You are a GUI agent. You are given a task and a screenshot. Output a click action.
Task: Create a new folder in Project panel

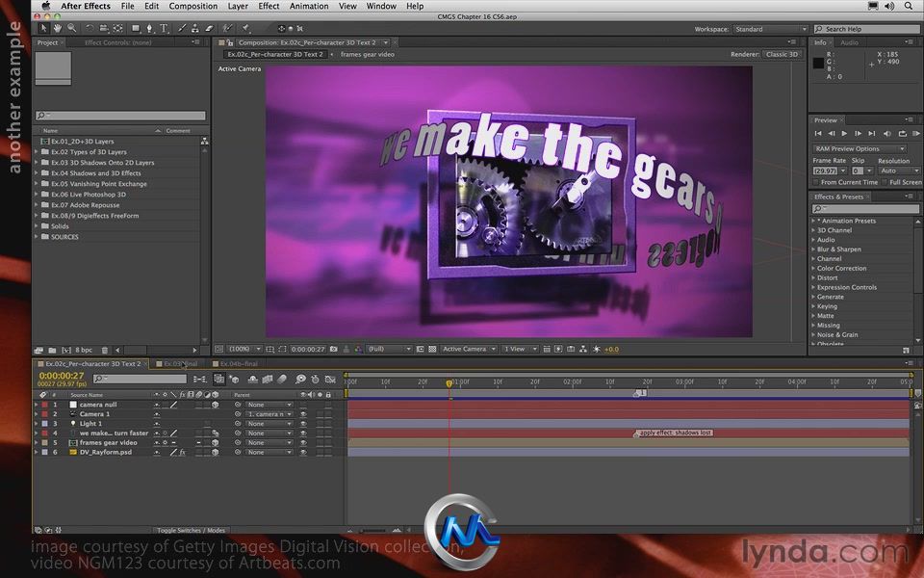(x=52, y=351)
